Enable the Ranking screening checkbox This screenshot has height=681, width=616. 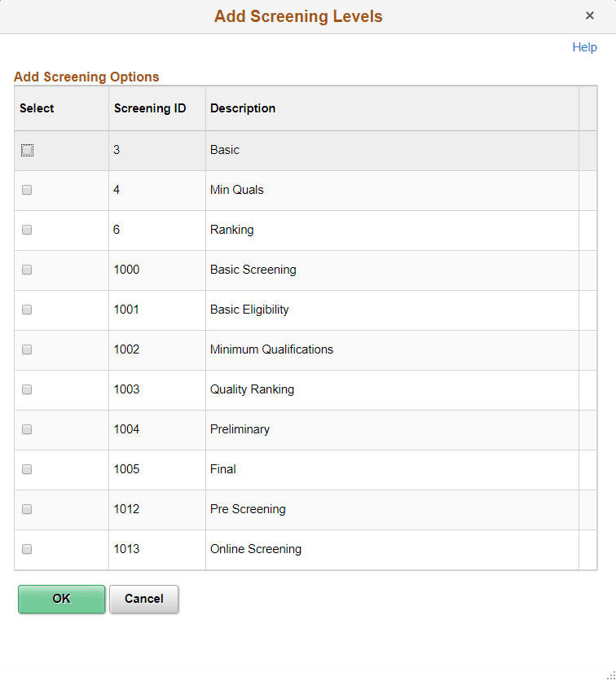pos(27,230)
